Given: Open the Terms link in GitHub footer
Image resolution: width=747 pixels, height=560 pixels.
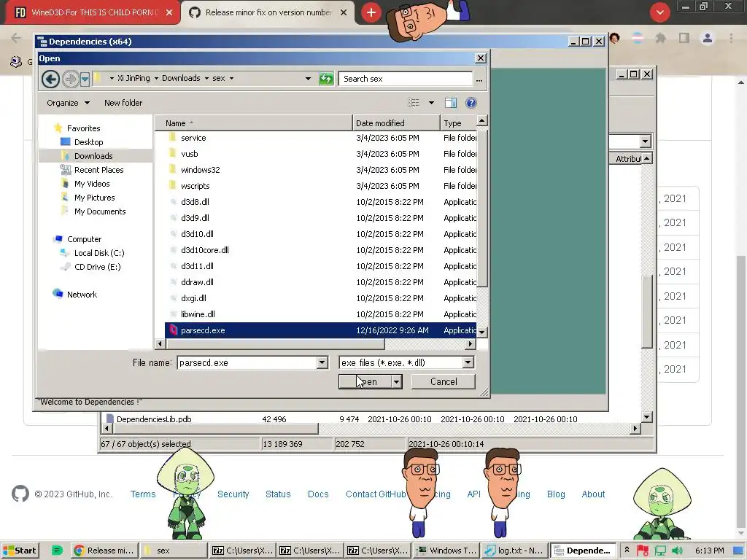Looking at the screenshot, I should tap(143, 494).
